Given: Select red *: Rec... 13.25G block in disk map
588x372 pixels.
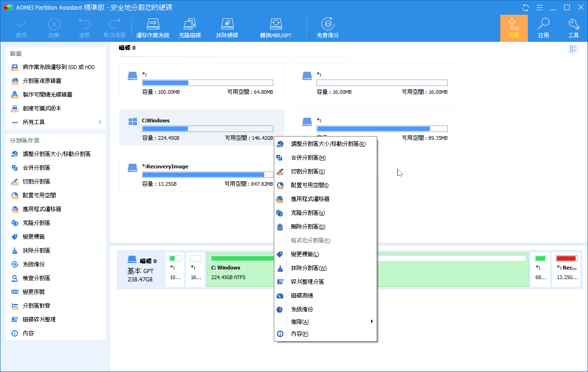Looking at the screenshot, I should [566, 270].
